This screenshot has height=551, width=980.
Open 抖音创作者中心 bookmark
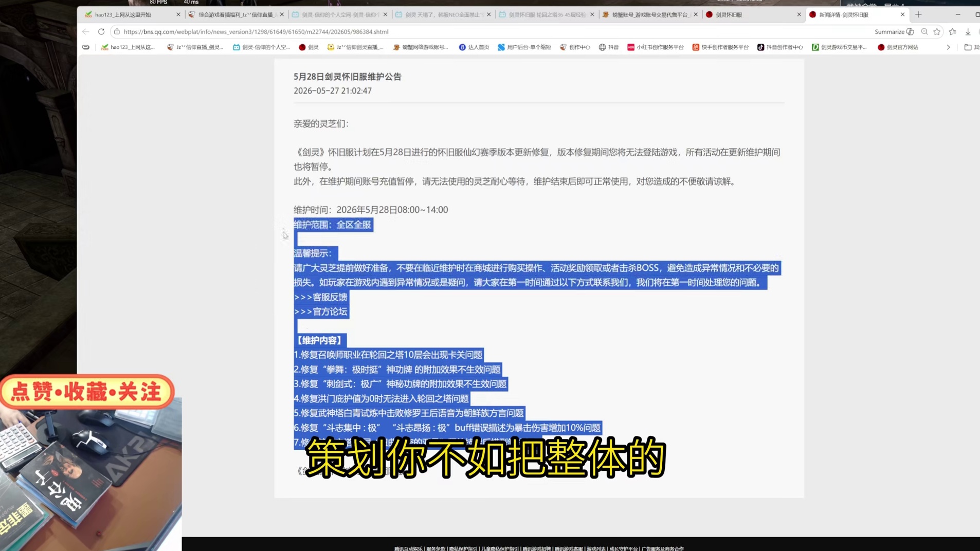(780, 47)
